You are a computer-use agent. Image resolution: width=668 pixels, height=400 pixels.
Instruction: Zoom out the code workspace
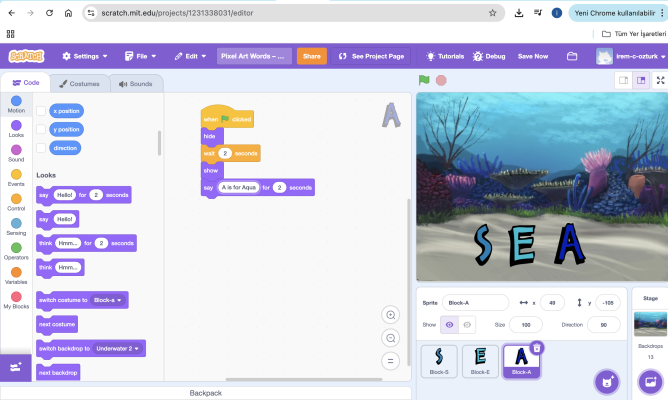point(390,338)
